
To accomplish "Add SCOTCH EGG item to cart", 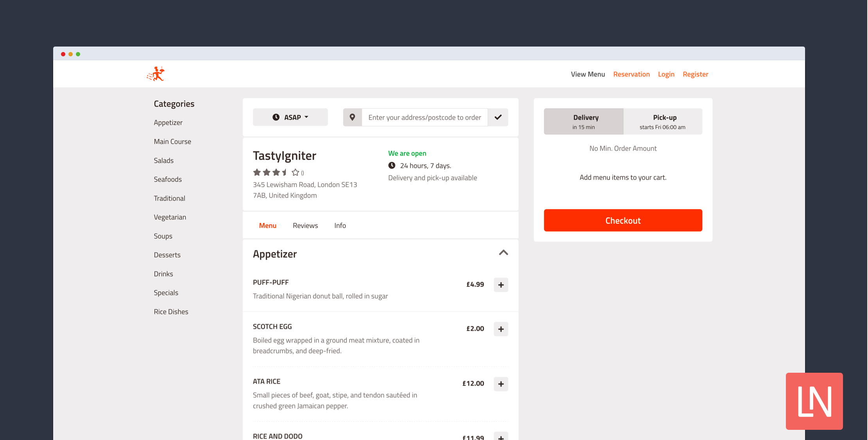I will [x=501, y=329].
